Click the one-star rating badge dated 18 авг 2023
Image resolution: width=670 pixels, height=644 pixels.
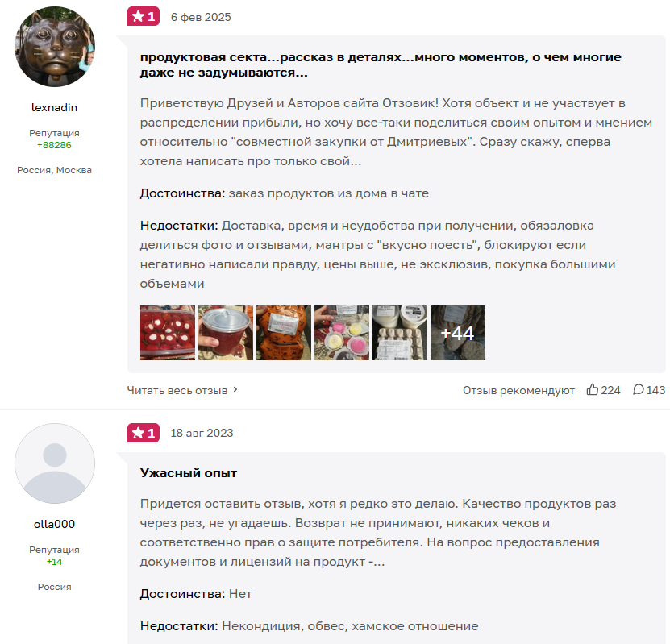[144, 433]
